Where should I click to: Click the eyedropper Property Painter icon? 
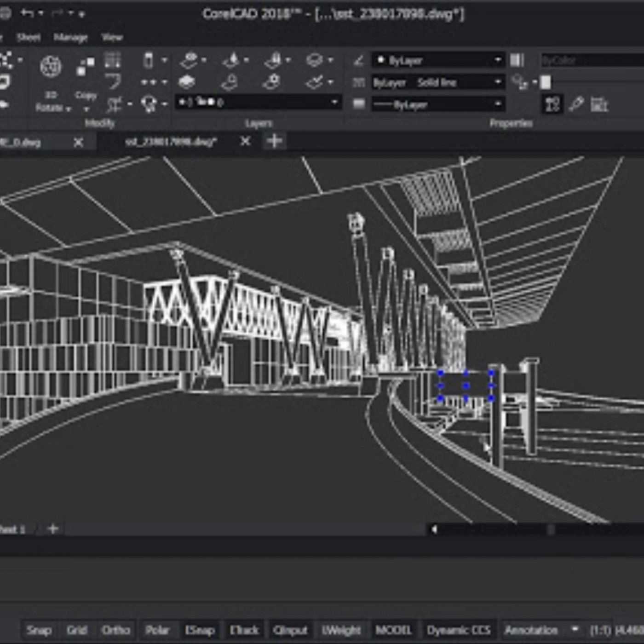point(576,104)
